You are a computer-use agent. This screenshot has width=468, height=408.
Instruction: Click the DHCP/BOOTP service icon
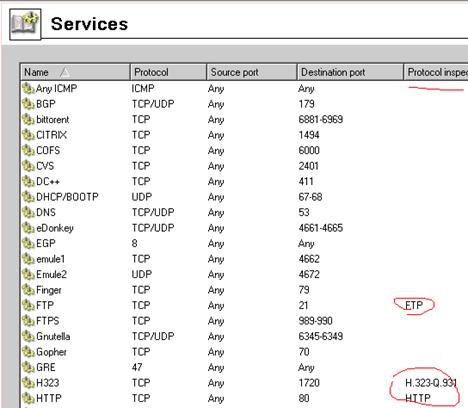pyautogui.click(x=28, y=197)
